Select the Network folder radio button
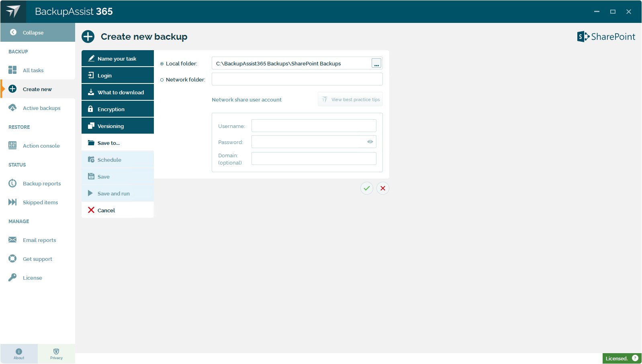 pos(162,80)
